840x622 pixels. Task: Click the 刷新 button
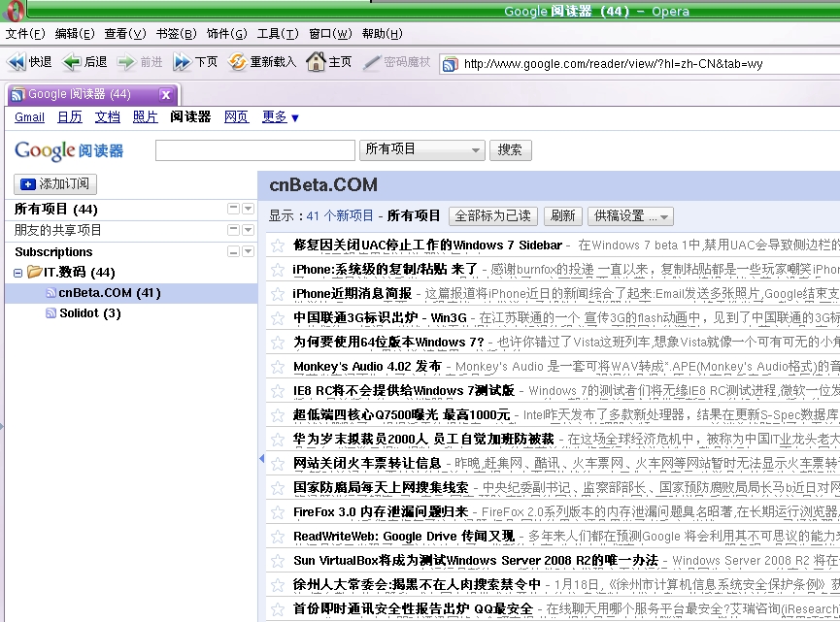(562, 216)
